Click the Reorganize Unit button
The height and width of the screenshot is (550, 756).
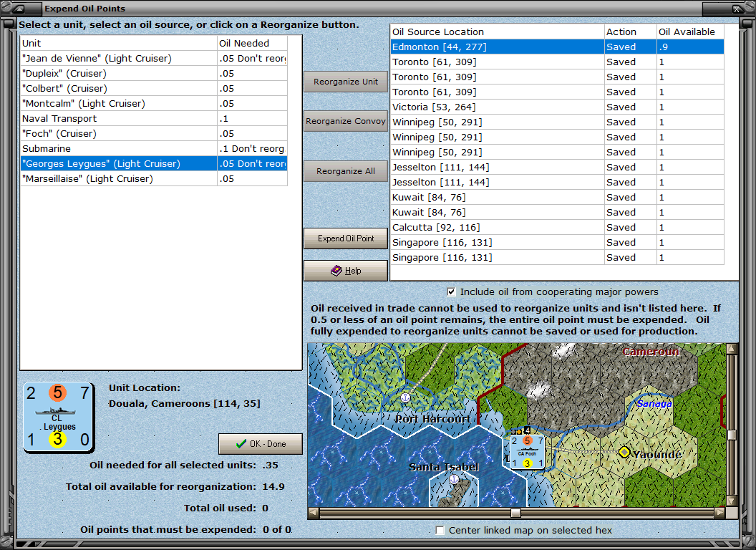(x=346, y=82)
